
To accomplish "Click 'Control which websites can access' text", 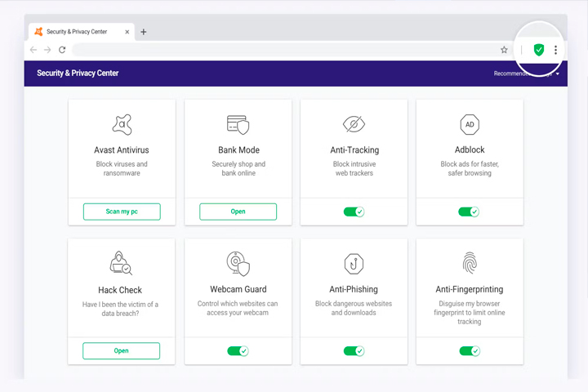I will [x=238, y=308].
